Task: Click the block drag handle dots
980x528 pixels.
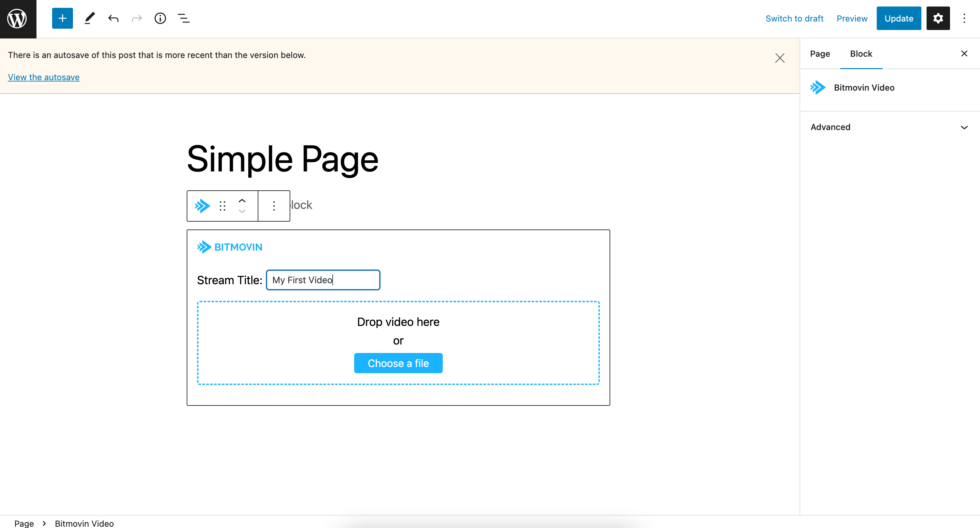Action: (223, 206)
